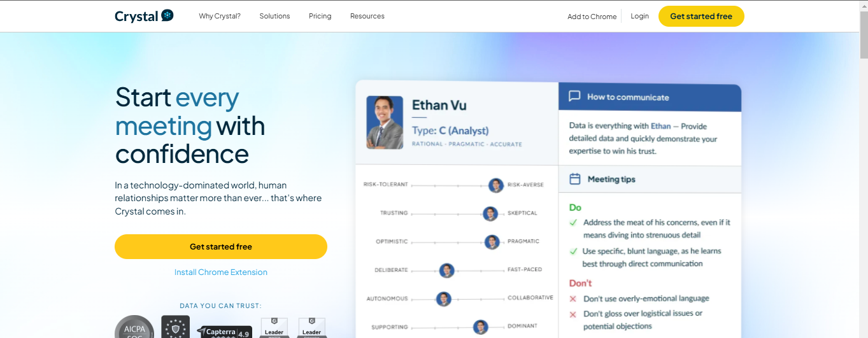Go to the Pricing page
This screenshot has width=868, height=338.
coord(320,16)
